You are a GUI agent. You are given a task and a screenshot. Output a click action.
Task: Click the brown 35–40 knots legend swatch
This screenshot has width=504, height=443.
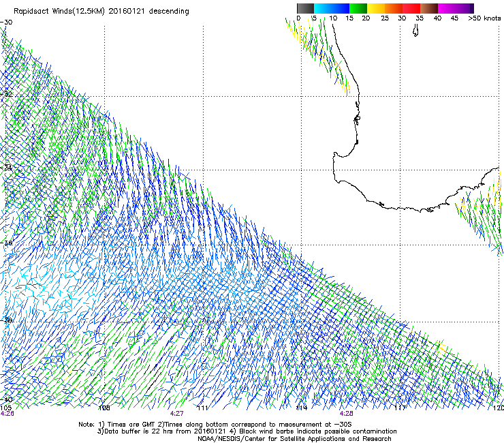pyautogui.click(x=429, y=8)
